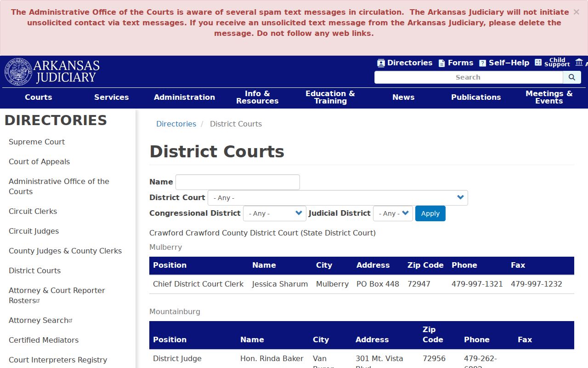Click the Apply filter button

pyautogui.click(x=430, y=213)
